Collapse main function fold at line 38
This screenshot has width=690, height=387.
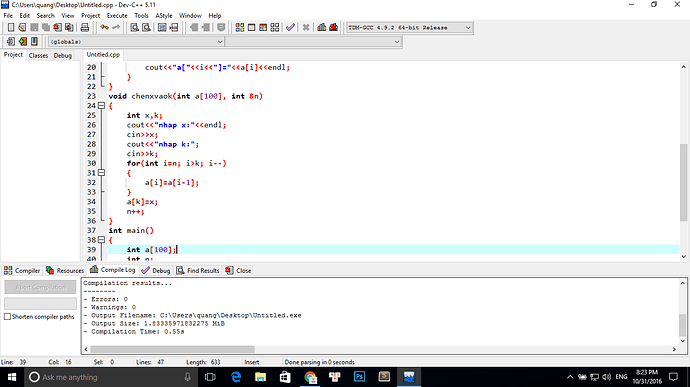101,240
